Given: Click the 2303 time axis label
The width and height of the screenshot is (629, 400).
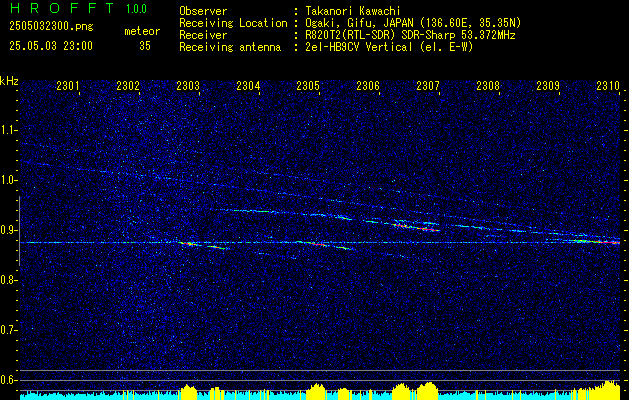Looking at the screenshot, I should point(188,85).
